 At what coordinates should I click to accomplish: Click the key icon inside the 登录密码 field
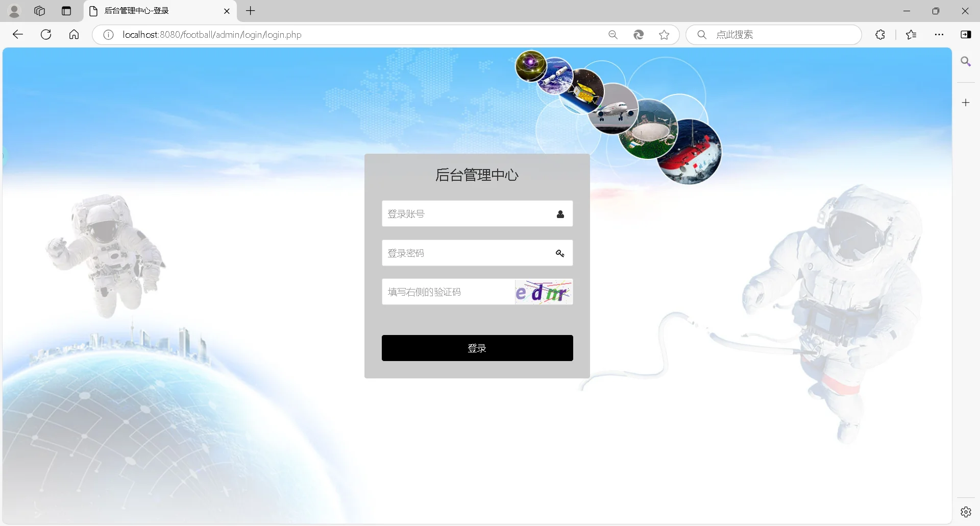click(560, 253)
